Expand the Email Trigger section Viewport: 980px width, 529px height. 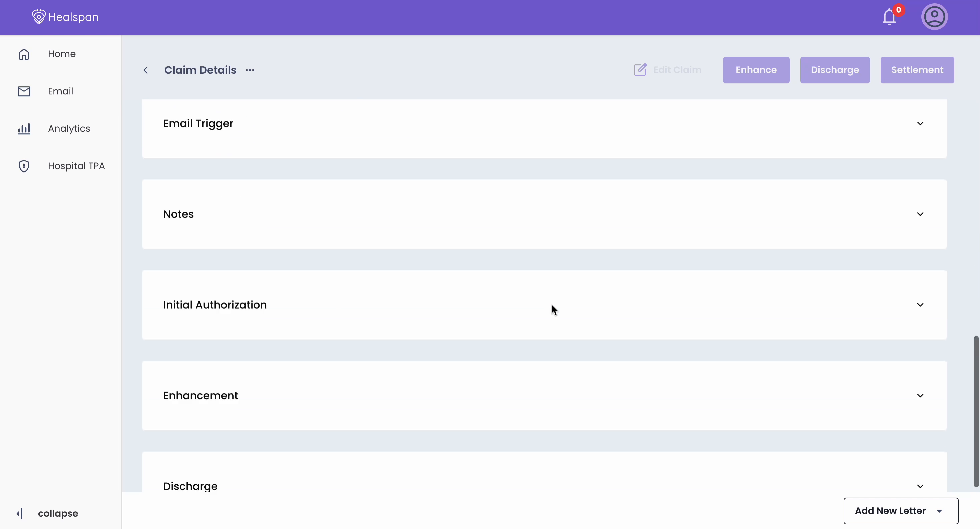click(x=920, y=123)
